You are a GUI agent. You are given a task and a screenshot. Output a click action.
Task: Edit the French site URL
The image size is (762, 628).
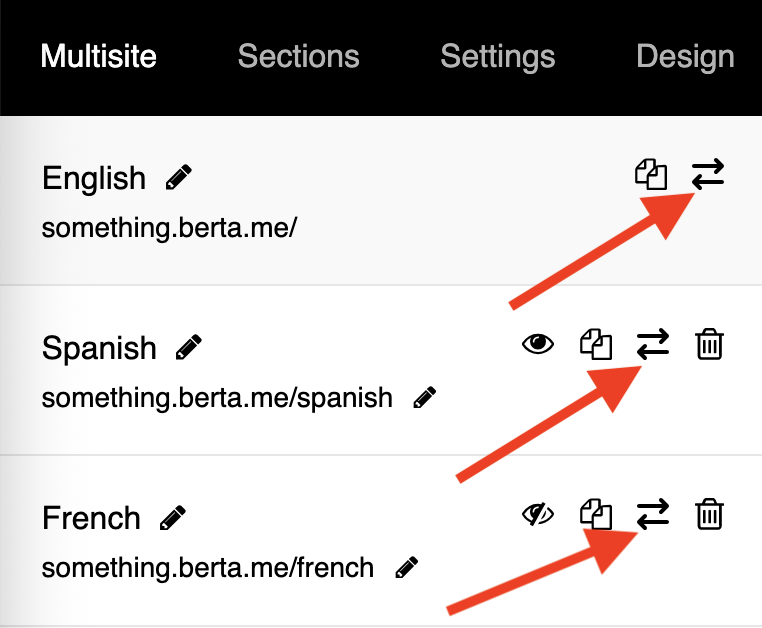pyautogui.click(x=405, y=568)
